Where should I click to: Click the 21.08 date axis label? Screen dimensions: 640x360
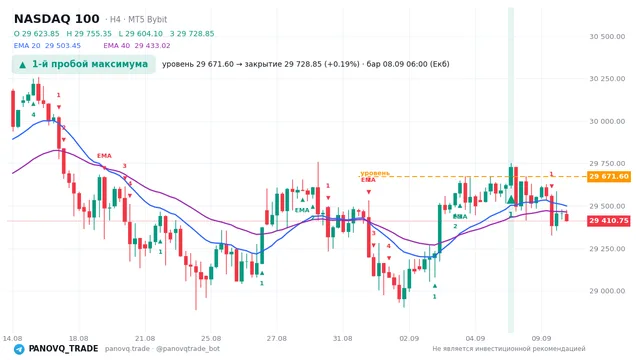point(145,339)
